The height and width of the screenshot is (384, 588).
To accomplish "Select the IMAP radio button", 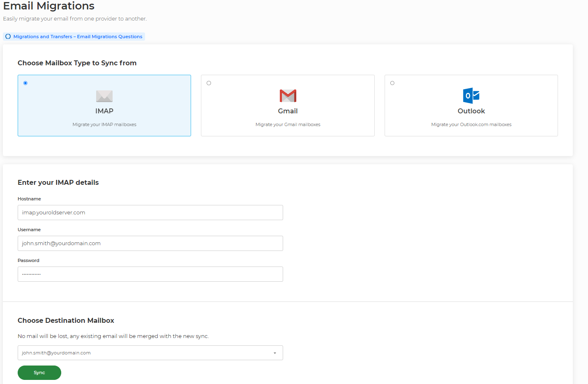I will (25, 83).
